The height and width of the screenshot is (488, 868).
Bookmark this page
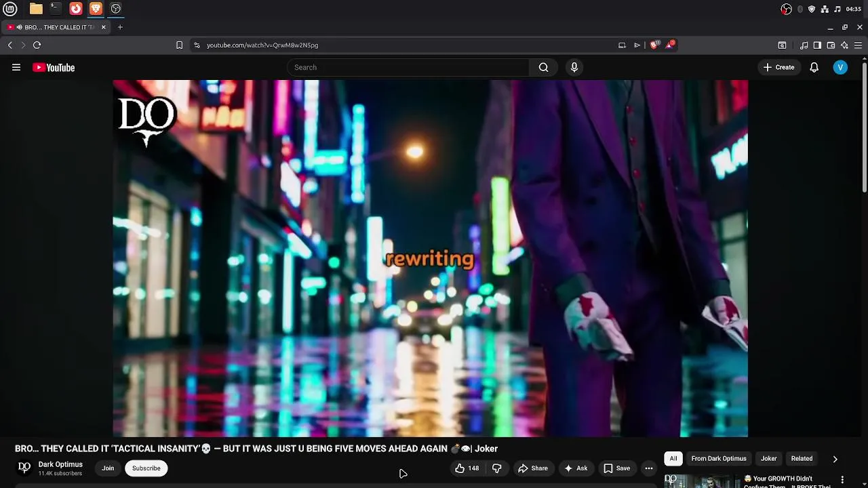179,45
